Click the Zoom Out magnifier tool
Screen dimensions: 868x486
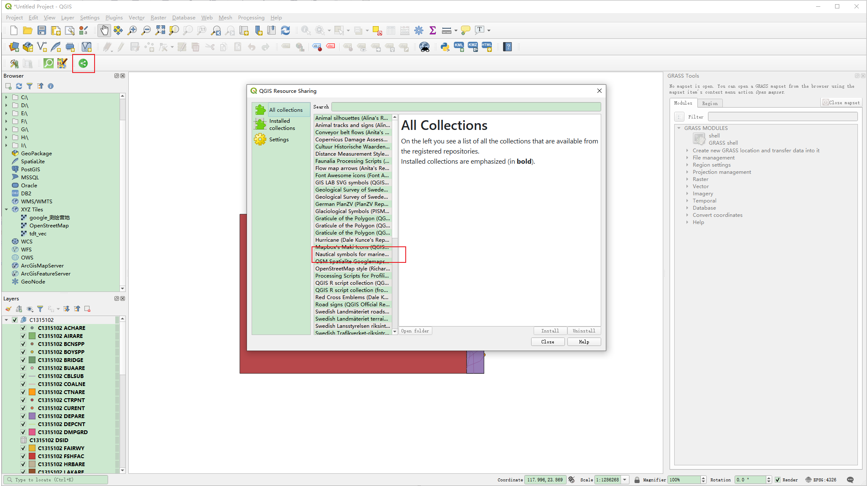146,30
